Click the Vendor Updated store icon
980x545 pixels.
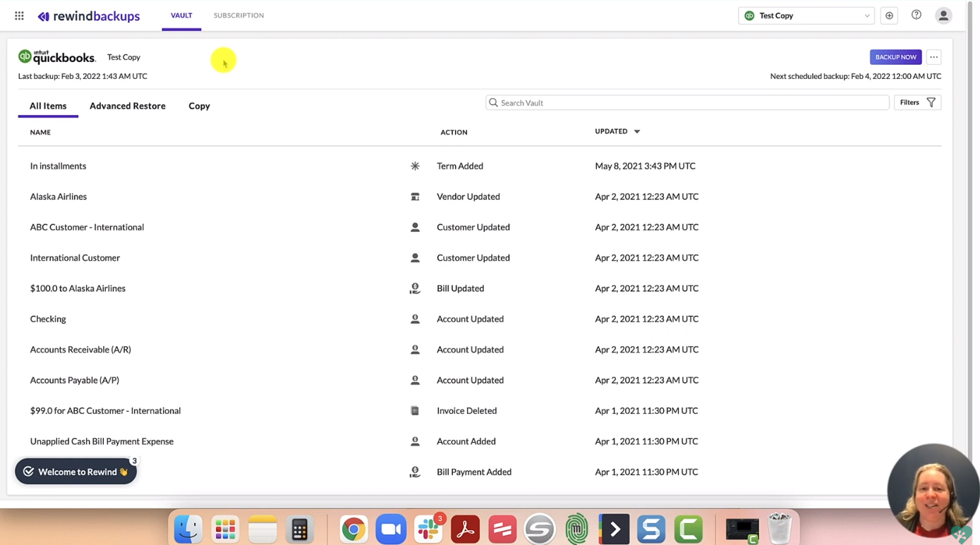click(415, 197)
